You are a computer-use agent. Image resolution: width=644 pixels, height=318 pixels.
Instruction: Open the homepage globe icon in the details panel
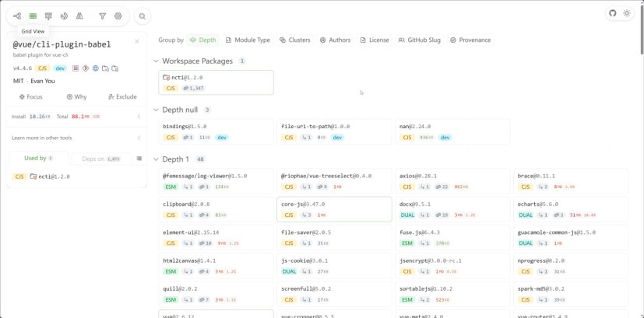click(96, 68)
